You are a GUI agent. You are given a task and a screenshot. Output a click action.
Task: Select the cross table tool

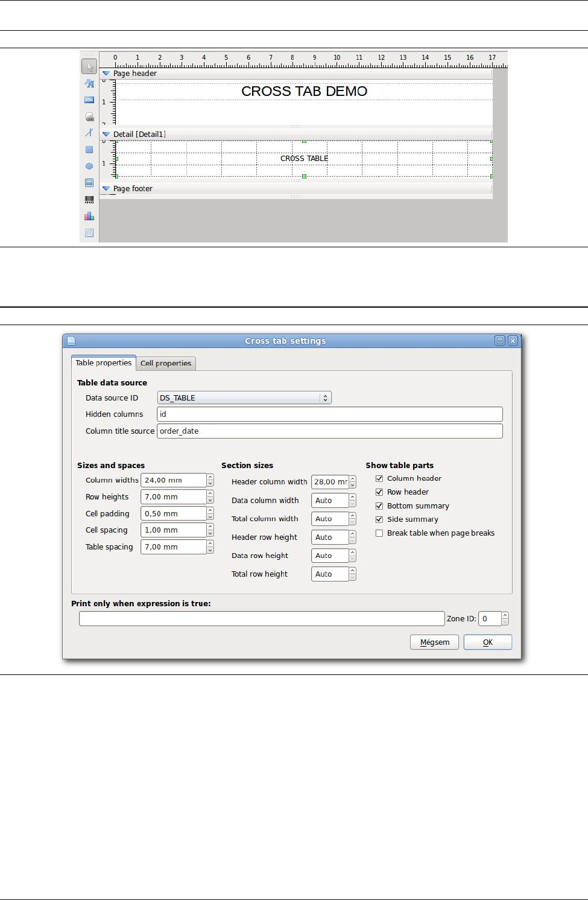point(89,233)
